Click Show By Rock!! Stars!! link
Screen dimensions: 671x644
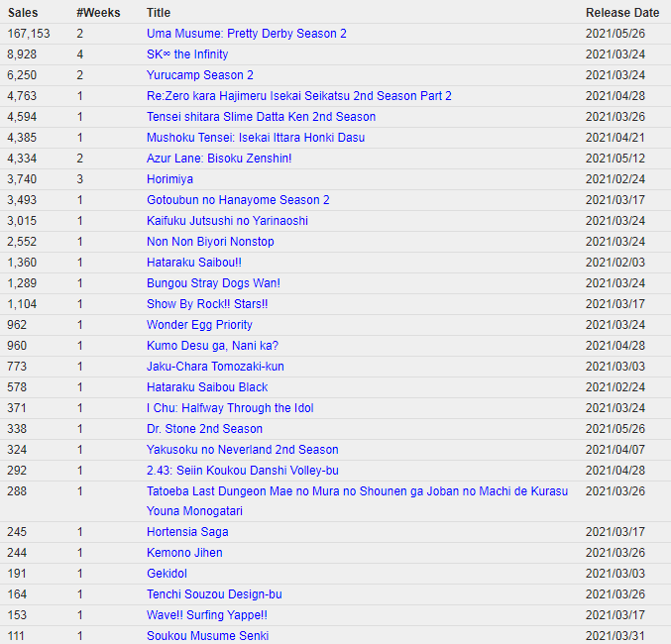click(207, 304)
